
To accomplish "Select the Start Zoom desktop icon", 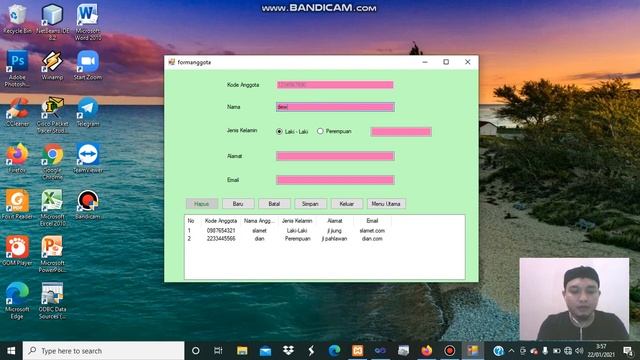I will click(87, 65).
